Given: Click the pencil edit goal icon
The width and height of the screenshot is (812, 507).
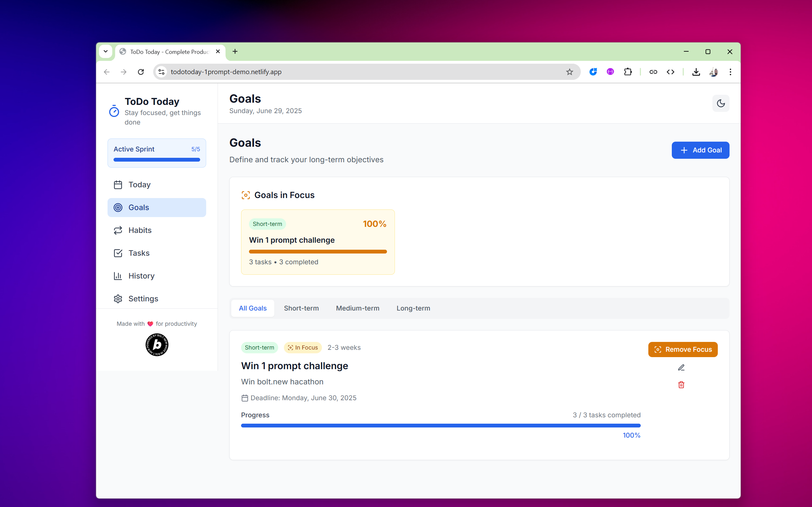Looking at the screenshot, I should click(x=681, y=368).
